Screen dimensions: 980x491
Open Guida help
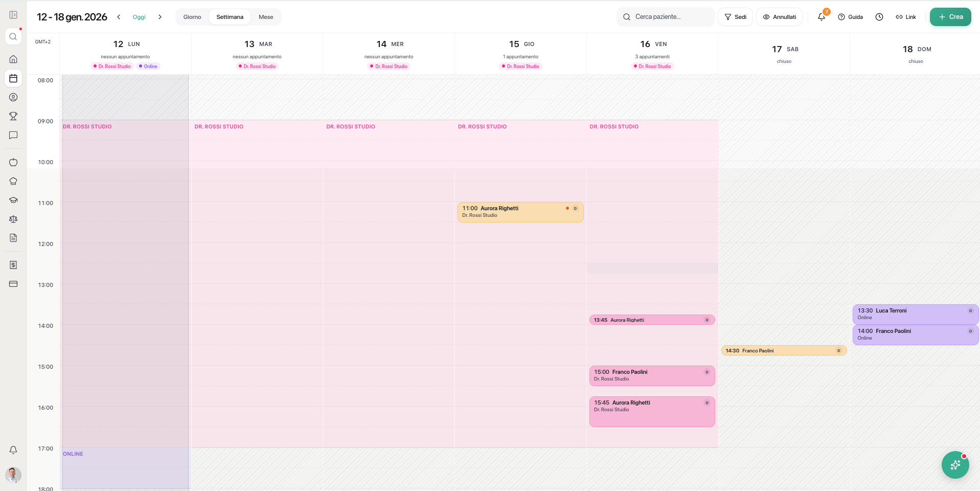coord(851,17)
